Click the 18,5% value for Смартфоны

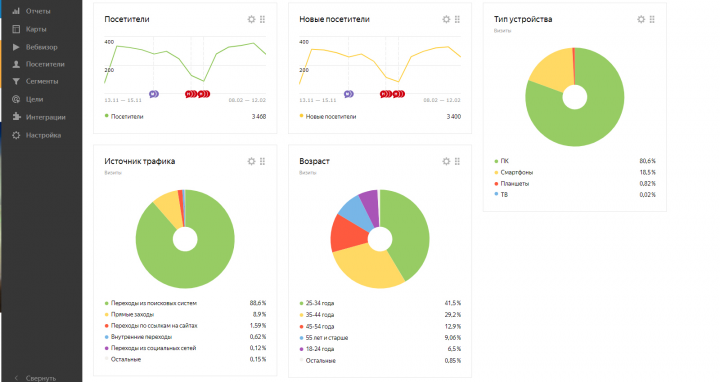coord(647,172)
